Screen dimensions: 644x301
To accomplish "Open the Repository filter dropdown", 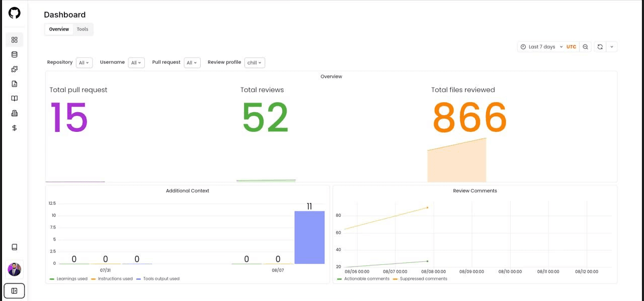I will click(84, 62).
